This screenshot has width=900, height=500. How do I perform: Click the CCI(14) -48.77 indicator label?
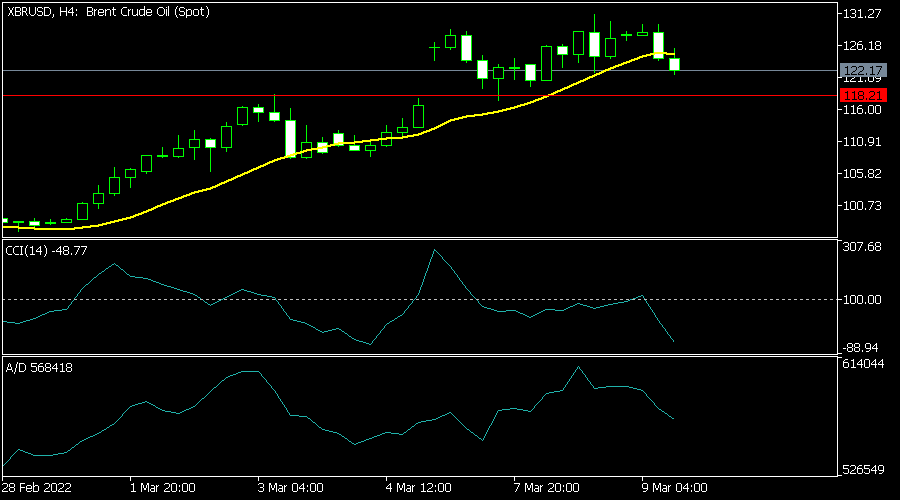(x=46, y=251)
